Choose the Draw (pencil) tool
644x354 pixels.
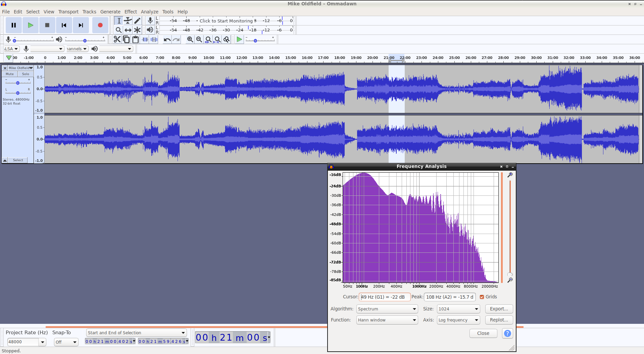[x=137, y=21]
